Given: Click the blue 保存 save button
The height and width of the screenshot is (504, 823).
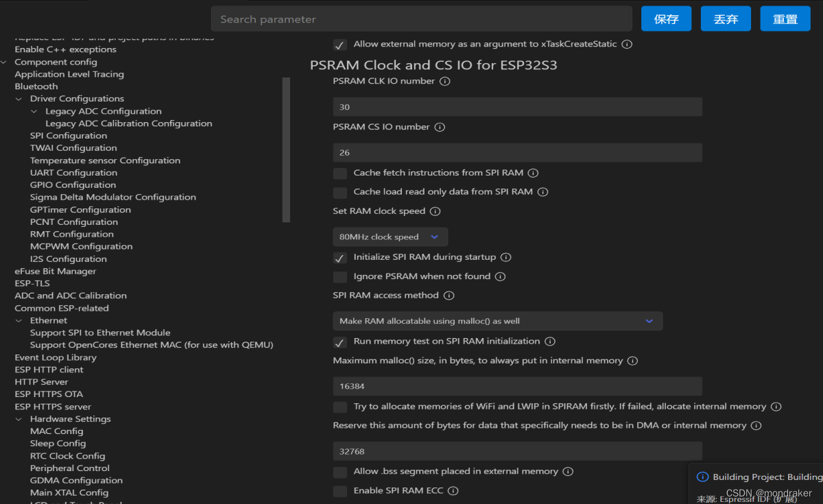Looking at the screenshot, I should [x=666, y=19].
